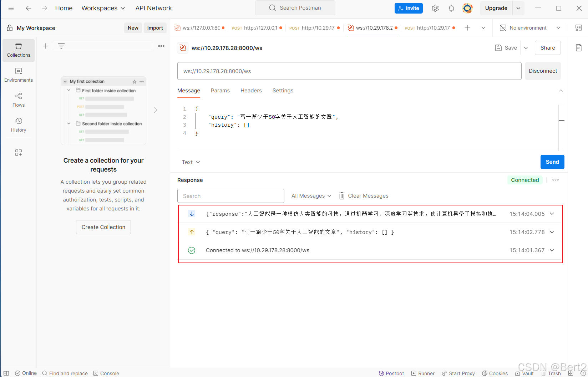Open the settings gear icon

pos(435,8)
